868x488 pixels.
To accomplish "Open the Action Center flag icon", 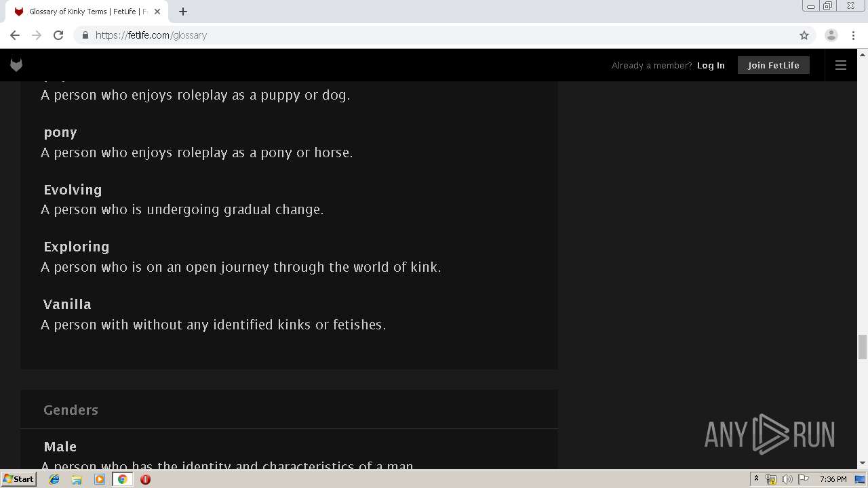I will 804,479.
